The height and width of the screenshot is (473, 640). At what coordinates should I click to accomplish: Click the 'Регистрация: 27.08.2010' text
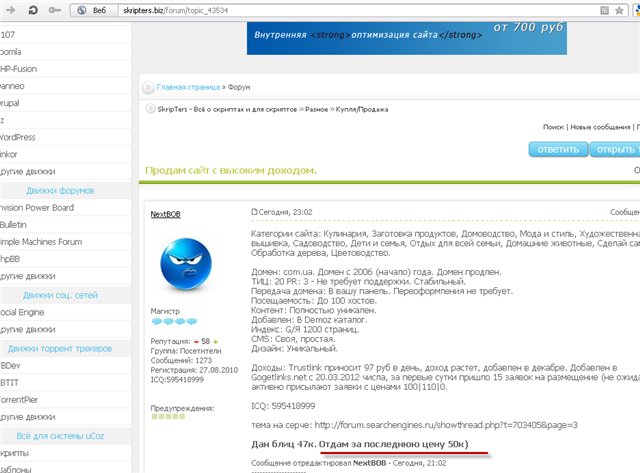194,370
